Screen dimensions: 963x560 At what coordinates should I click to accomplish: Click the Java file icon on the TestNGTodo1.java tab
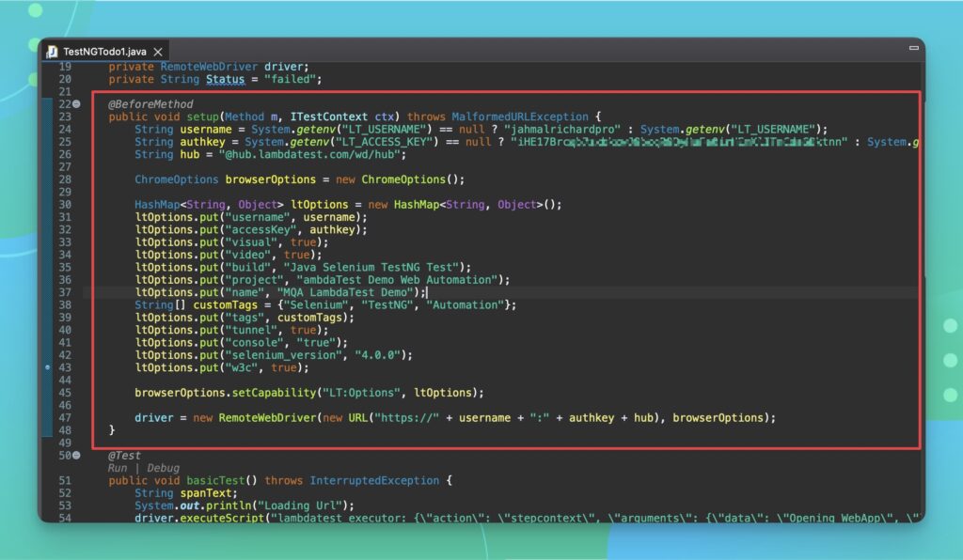click(53, 52)
